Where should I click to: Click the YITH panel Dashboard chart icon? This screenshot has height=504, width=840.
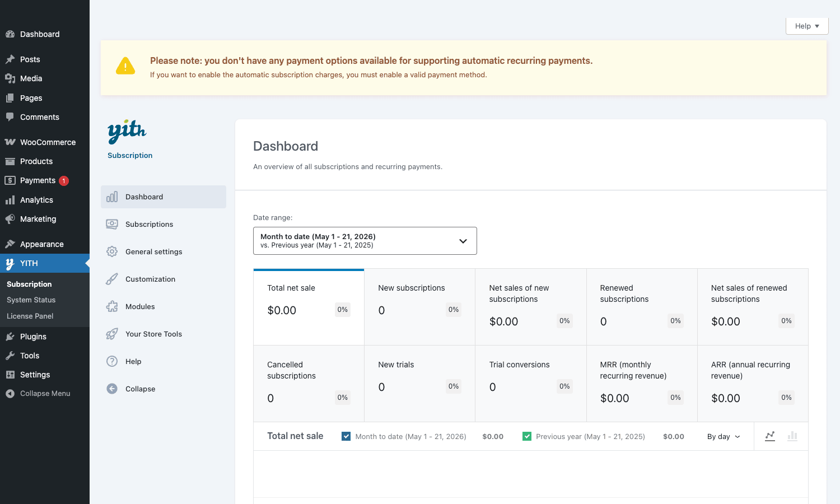(112, 197)
